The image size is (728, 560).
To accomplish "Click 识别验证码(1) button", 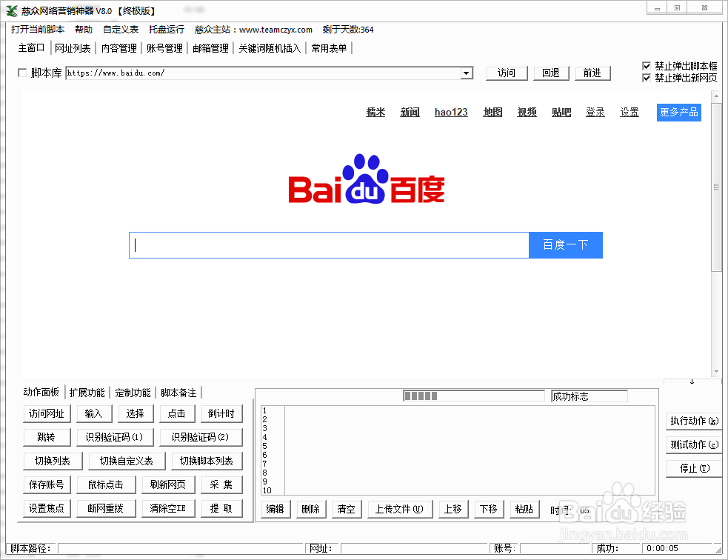I will click(x=115, y=437).
